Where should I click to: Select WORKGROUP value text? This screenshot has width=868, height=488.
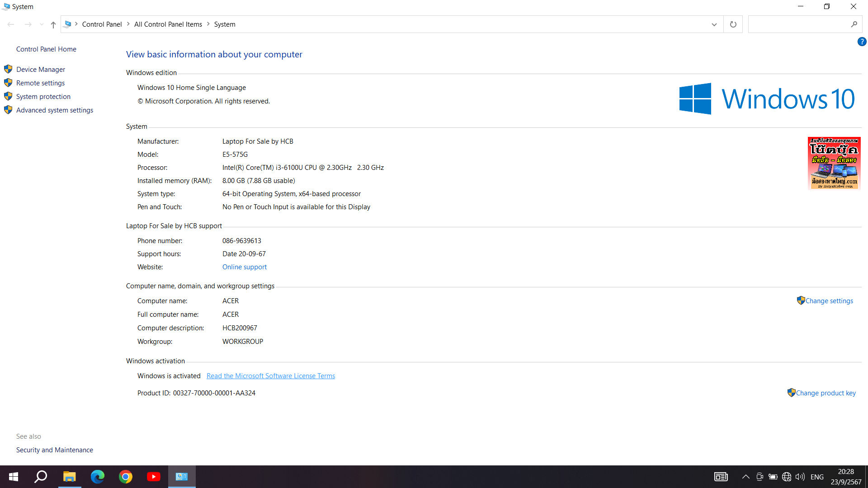(243, 341)
